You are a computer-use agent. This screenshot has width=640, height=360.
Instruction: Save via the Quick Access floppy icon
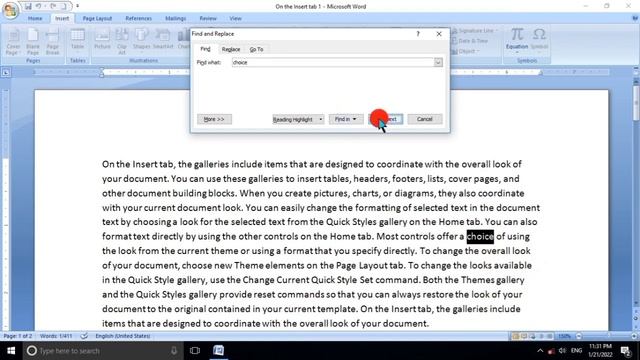(x=28, y=7)
